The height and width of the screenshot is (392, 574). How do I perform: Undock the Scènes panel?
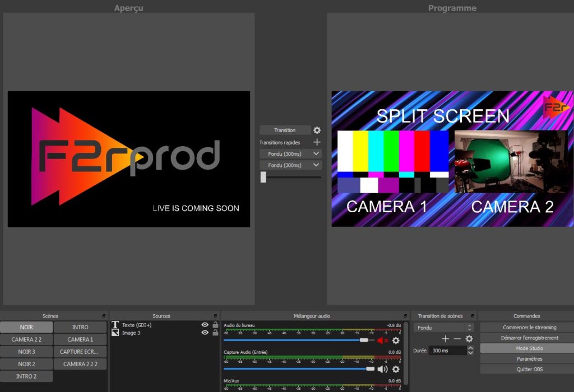(x=104, y=316)
